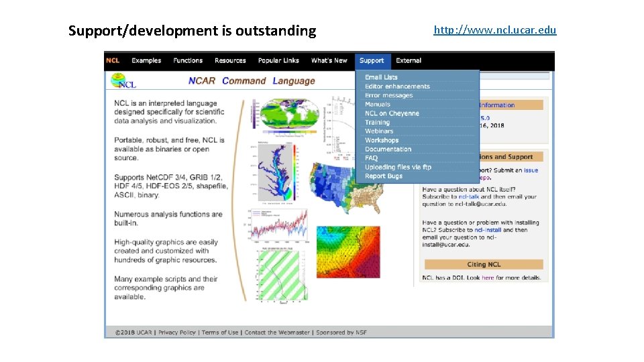Open Contact the Webmaster footer link
644x362 pixels.
click(277, 333)
